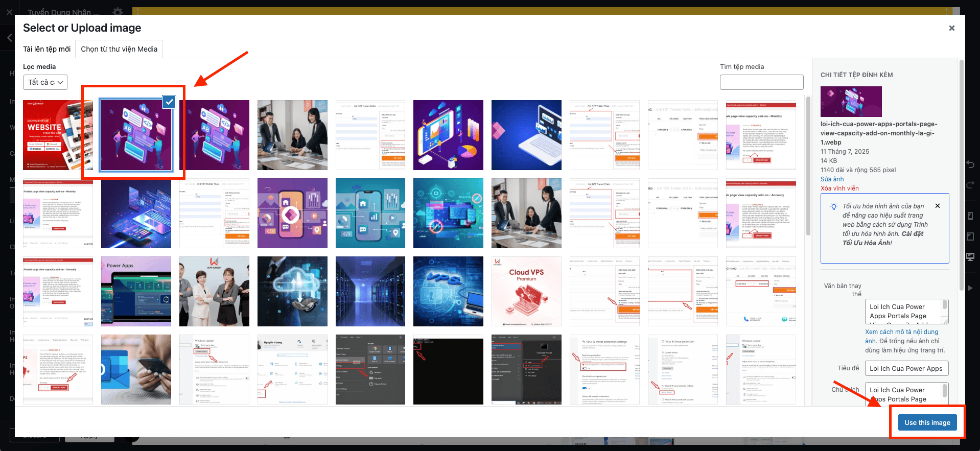Close the Select or Upload image dialog

click(x=951, y=28)
